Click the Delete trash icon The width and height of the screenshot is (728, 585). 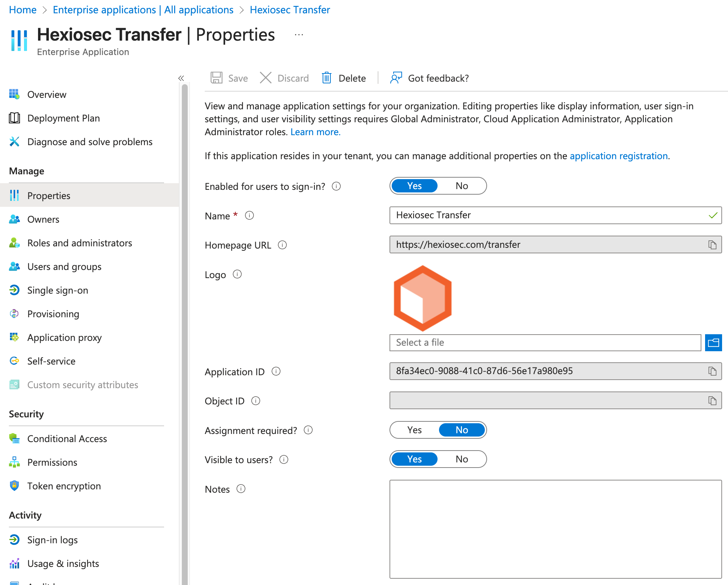click(x=327, y=78)
